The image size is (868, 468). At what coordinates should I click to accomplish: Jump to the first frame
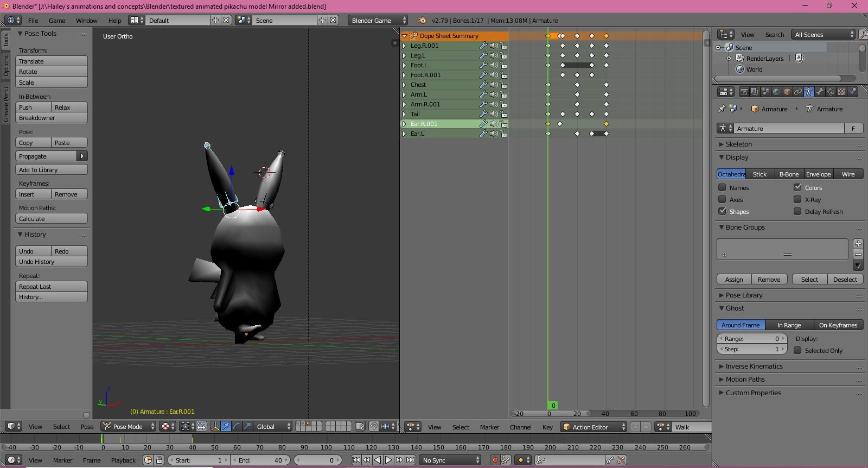point(356,460)
